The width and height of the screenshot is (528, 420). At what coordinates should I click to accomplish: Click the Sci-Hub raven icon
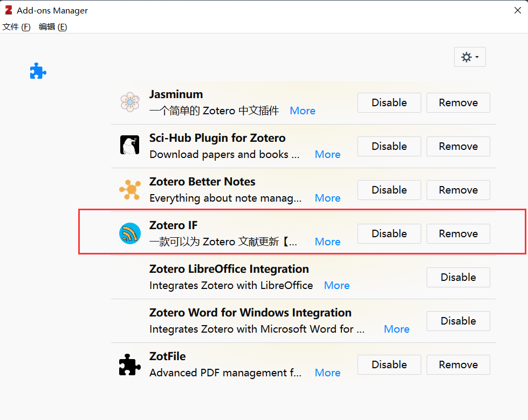pyautogui.click(x=130, y=145)
